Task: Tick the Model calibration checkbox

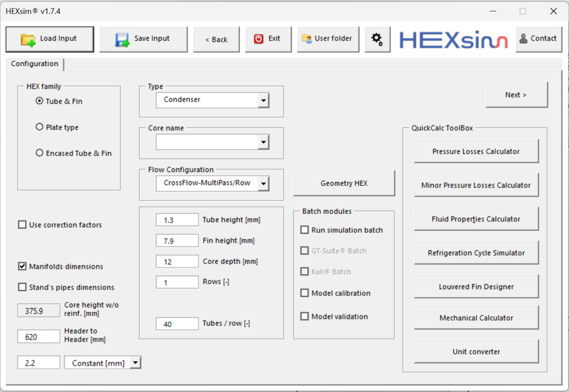Action: (304, 293)
